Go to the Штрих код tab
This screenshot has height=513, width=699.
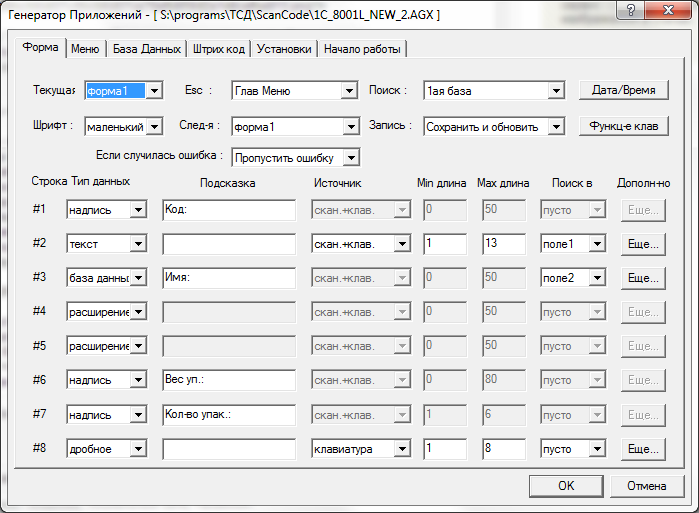click(218, 49)
